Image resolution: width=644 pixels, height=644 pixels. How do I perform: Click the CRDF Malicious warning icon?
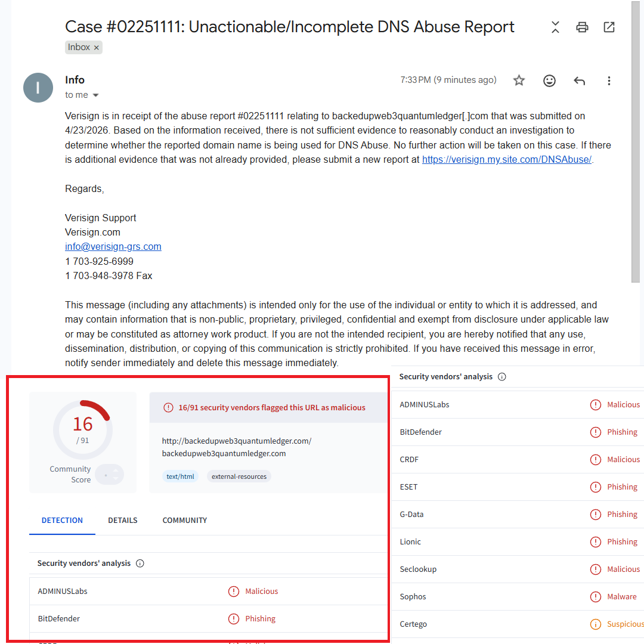596,460
